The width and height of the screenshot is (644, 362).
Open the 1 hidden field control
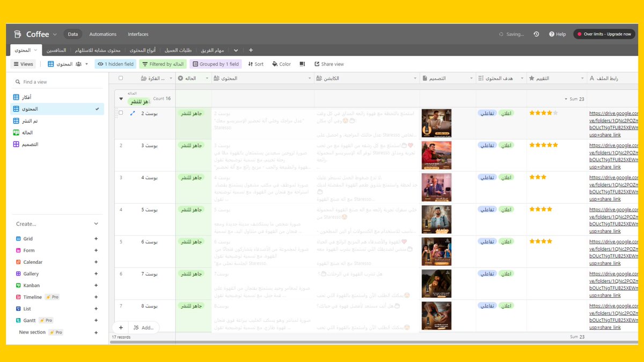click(x=115, y=64)
